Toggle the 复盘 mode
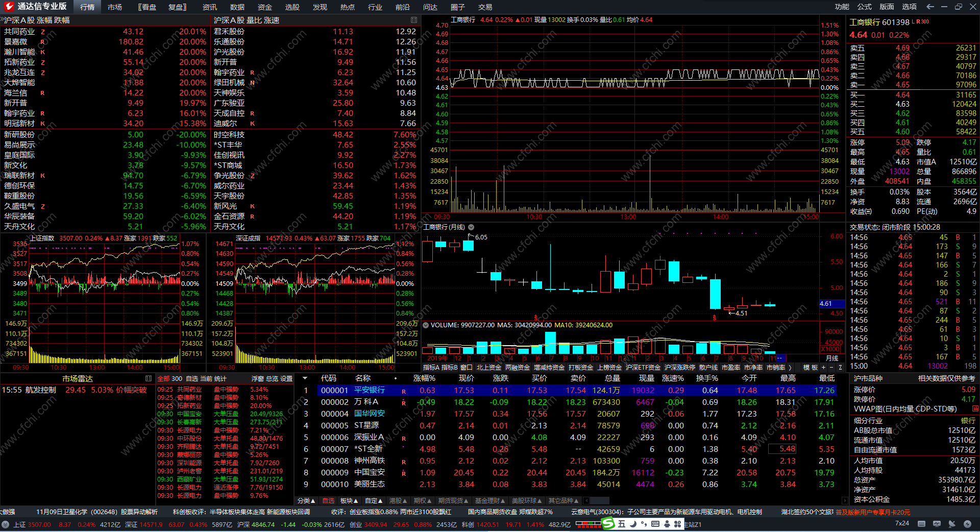The image size is (980, 532). 177,7
